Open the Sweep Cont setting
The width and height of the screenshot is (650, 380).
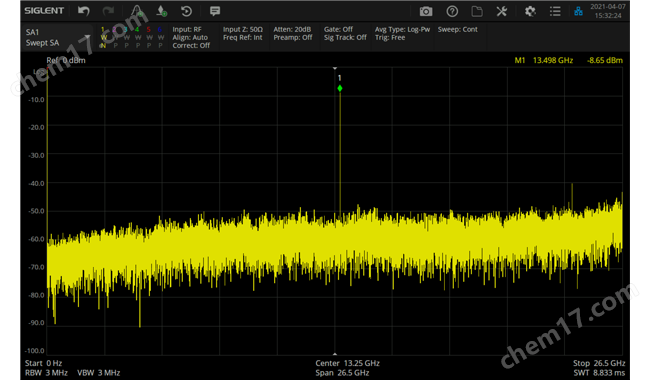pyautogui.click(x=458, y=29)
